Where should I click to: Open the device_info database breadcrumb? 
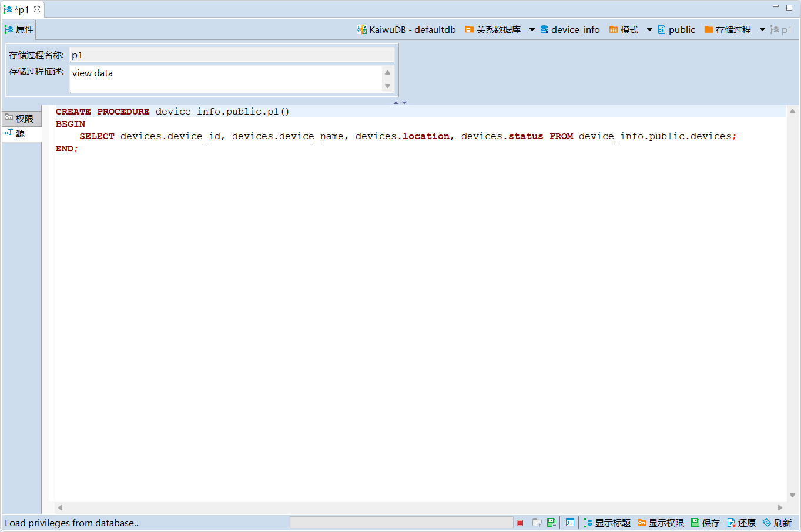coord(570,29)
